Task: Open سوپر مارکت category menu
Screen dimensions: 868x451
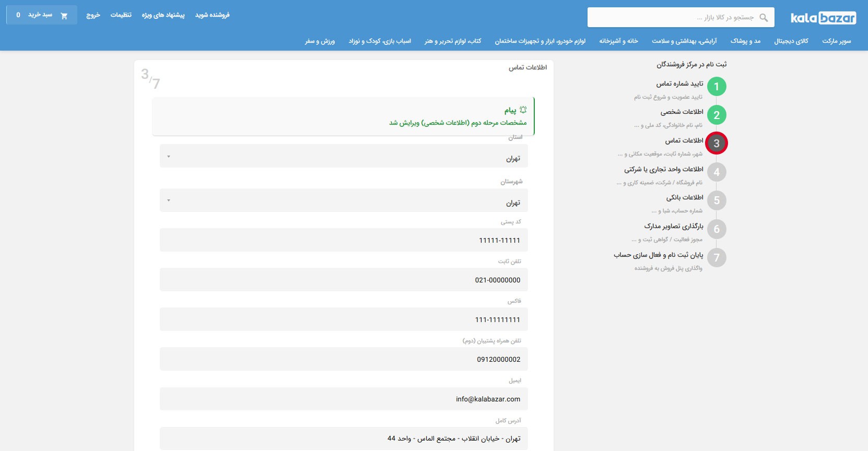Action: (x=837, y=41)
